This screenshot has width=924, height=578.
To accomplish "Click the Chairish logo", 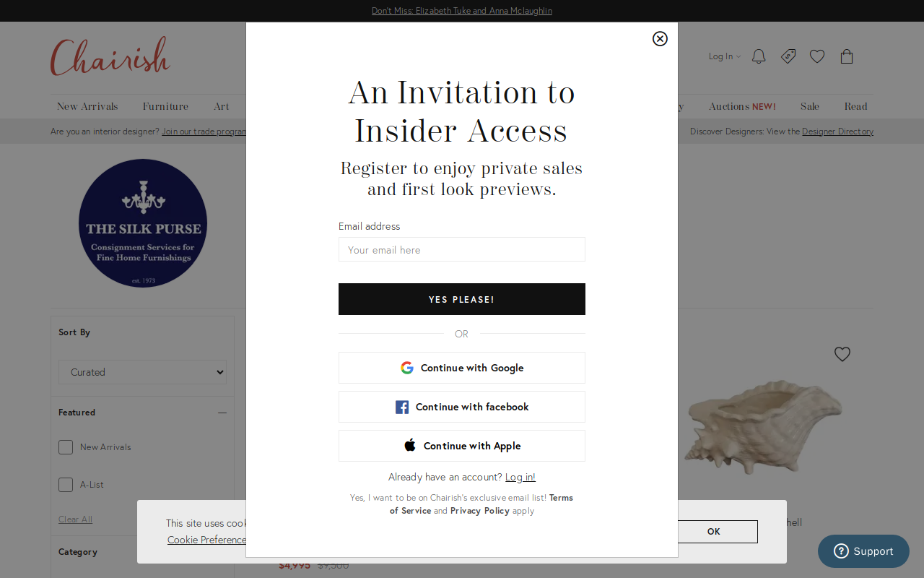I will click(x=110, y=56).
